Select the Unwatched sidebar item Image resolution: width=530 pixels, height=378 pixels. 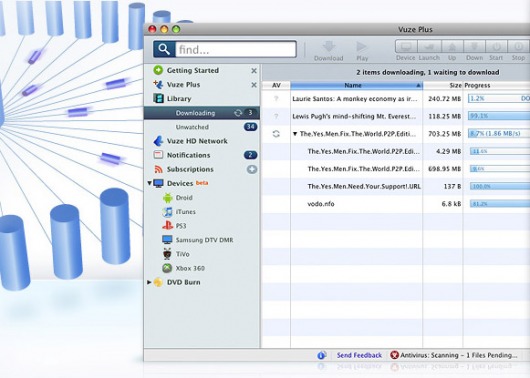pos(192,127)
